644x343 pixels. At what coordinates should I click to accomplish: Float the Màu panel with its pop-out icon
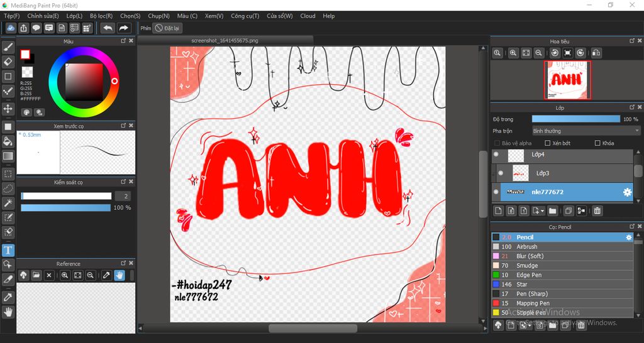pyautogui.click(x=123, y=41)
